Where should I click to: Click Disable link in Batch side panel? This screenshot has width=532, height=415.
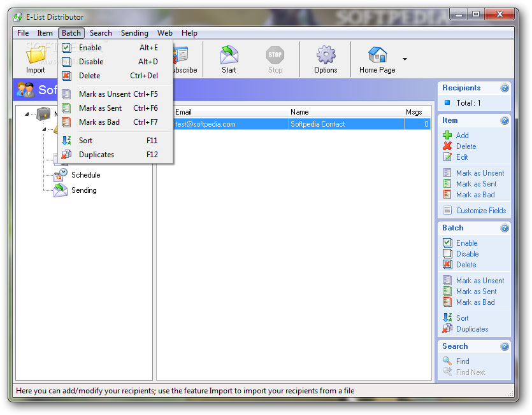pos(467,254)
